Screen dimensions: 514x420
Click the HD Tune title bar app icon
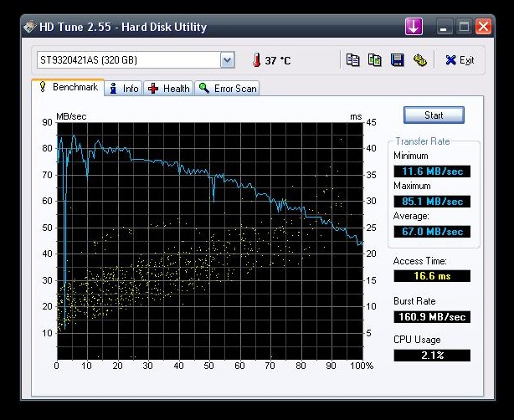pos(29,27)
